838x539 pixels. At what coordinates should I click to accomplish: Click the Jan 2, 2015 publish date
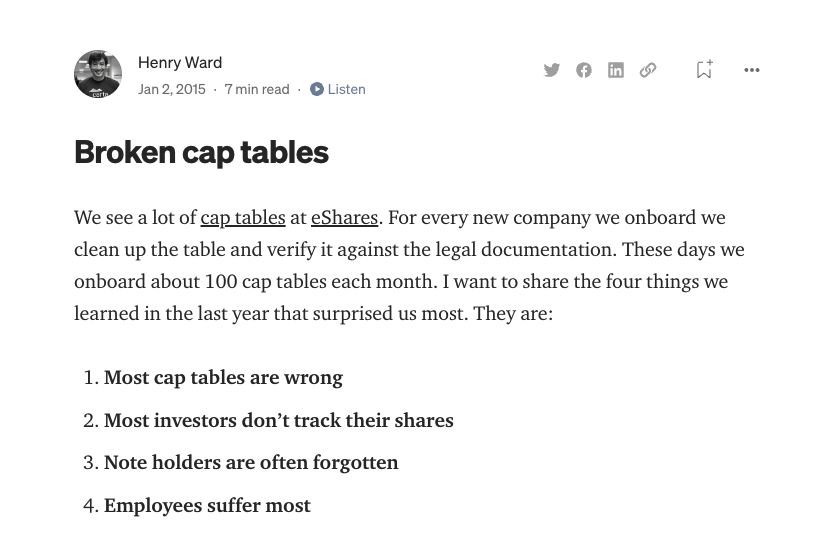171,89
